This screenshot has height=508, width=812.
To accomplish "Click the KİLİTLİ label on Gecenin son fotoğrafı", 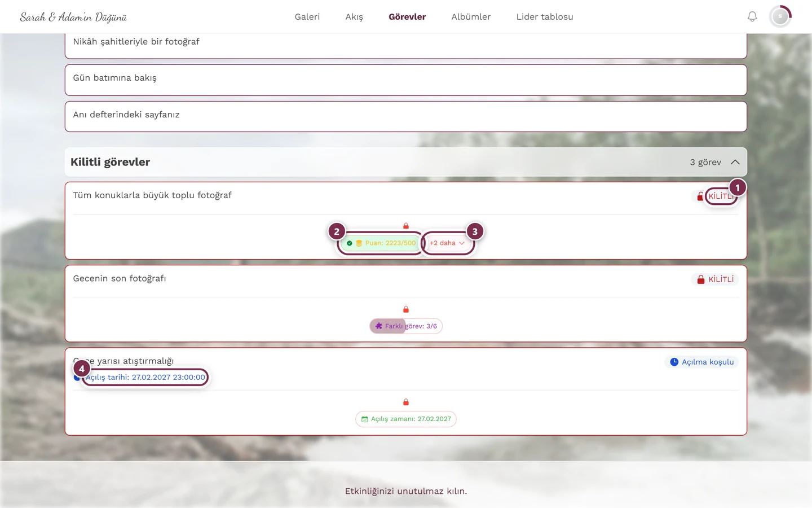I will [x=721, y=279].
